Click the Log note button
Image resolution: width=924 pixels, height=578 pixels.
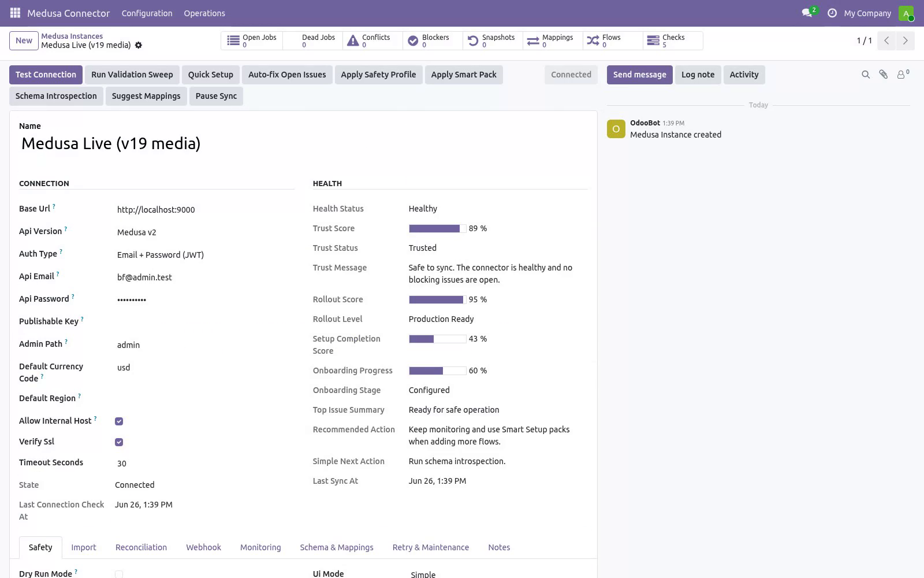[698, 75]
